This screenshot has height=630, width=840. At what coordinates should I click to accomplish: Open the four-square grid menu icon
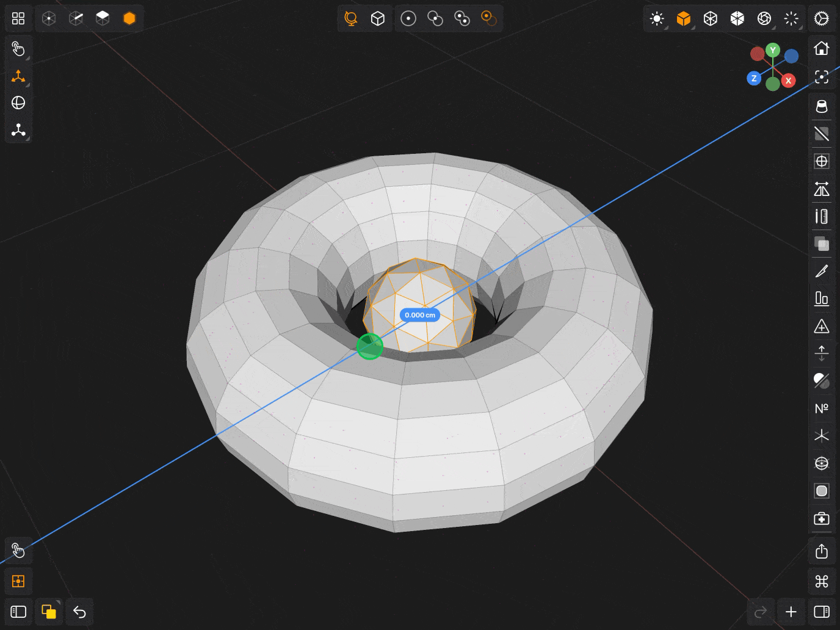18,18
